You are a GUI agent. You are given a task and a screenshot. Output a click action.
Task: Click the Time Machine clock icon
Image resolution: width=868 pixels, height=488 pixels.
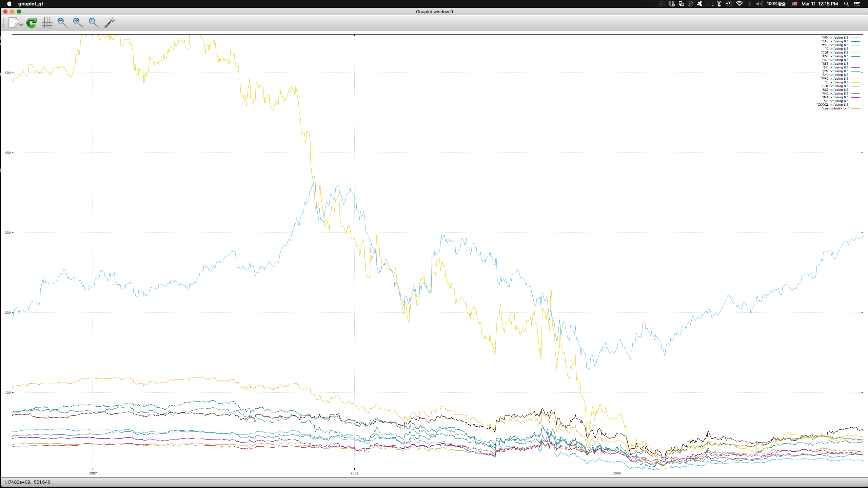click(x=729, y=4)
